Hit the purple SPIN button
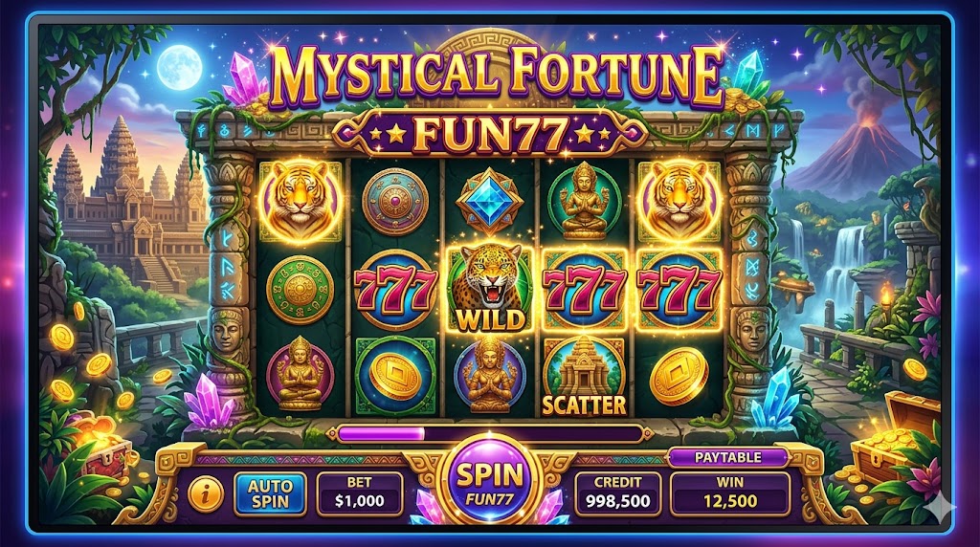Screen dimensions: 980x547 (490, 483)
